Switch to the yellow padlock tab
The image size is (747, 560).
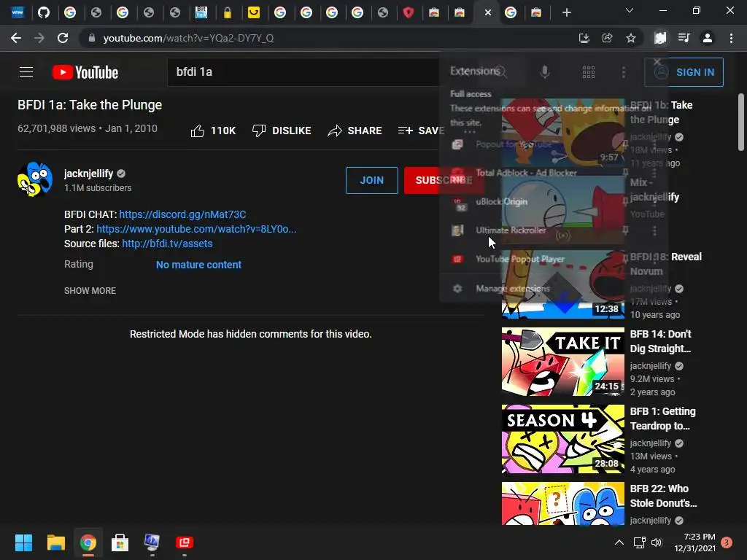click(x=228, y=12)
